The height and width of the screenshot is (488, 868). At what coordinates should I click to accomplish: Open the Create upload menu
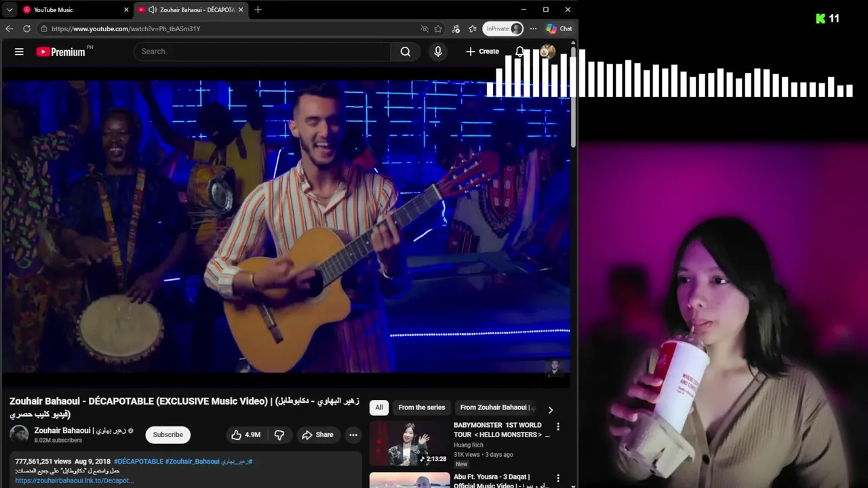482,52
